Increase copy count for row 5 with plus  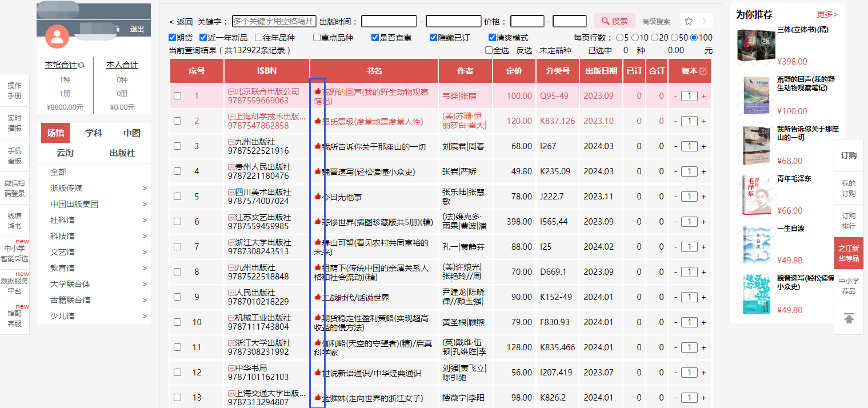pos(703,197)
